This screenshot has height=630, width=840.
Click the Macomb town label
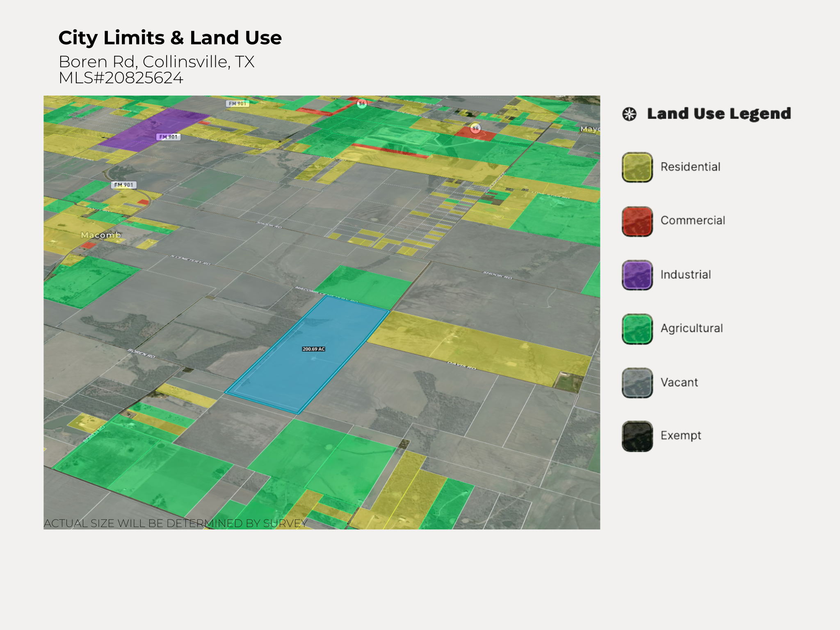click(x=101, y=235)
